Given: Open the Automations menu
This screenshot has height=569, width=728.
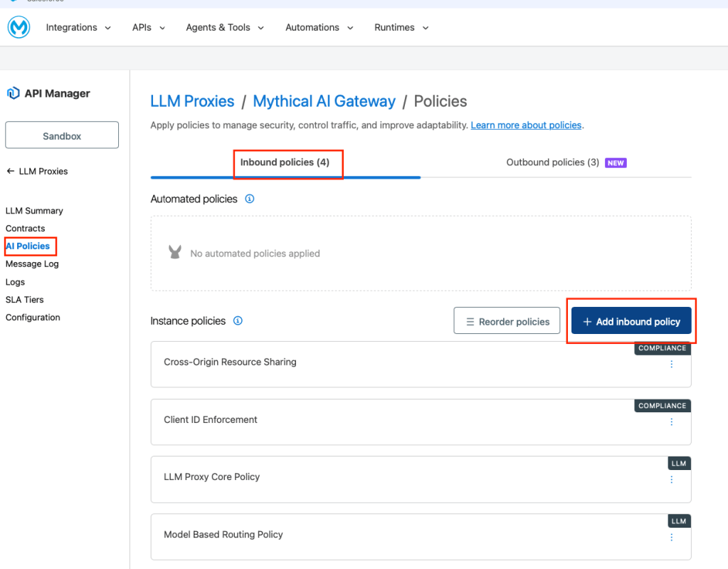Looking at the screenshot, I should [320, 28].
